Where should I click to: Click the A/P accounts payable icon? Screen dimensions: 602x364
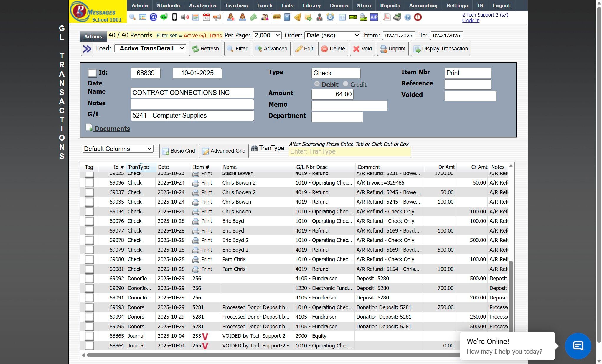click(374, 17)
